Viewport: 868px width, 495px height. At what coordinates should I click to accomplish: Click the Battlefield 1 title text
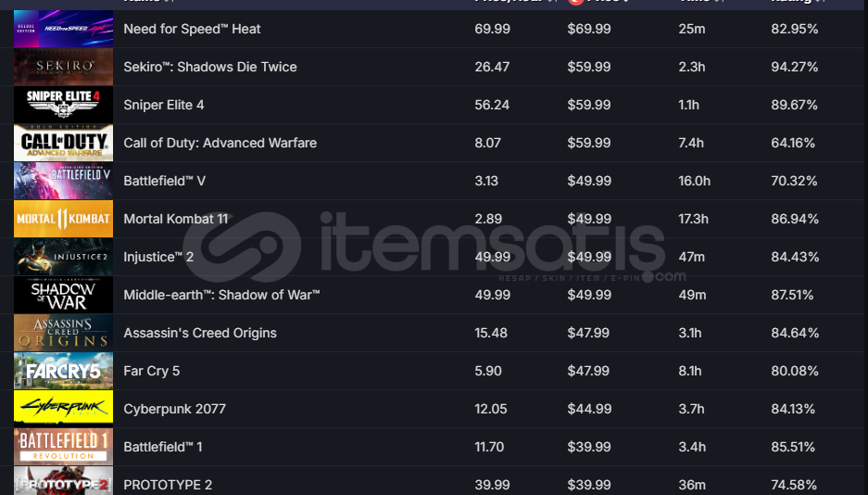click(x=163, y=447)
